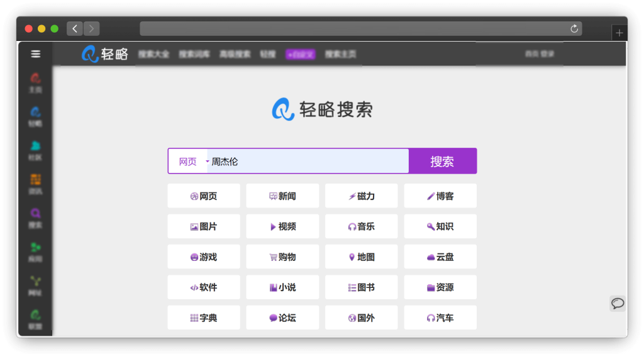Select the 论坛 forum category

(282, 318)
